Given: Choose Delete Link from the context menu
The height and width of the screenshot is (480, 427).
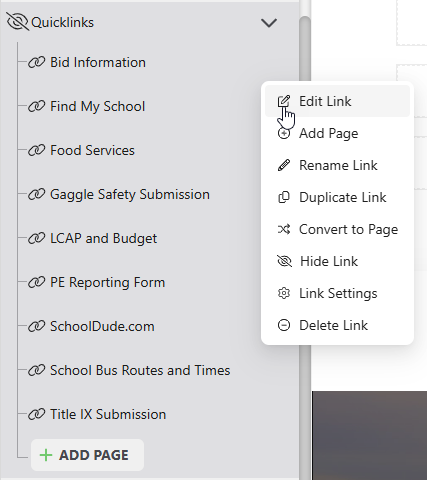Looking at the screenshot, I should tap(337, 325).
